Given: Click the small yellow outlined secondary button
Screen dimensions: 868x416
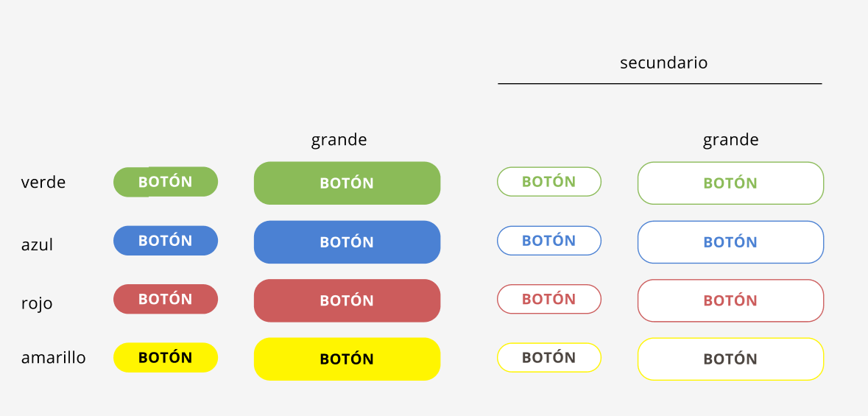Looking at the screenshot, I should click(549, 358).
